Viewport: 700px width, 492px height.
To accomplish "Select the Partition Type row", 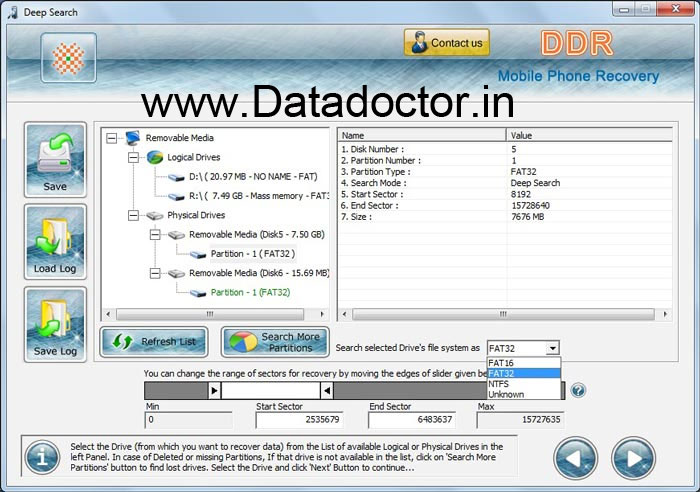I will (505, 172).
